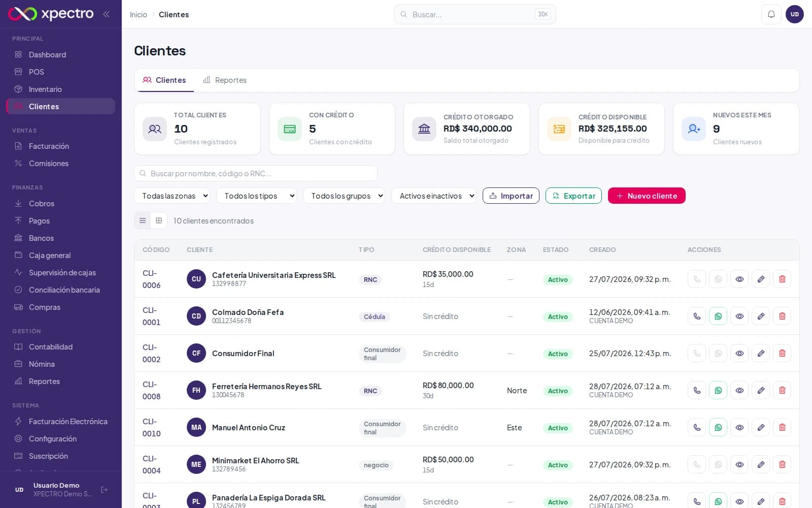The width and height of the screenshot is (812, 508).
Task: Go to Inventario
Action: [x=60, y=89]
